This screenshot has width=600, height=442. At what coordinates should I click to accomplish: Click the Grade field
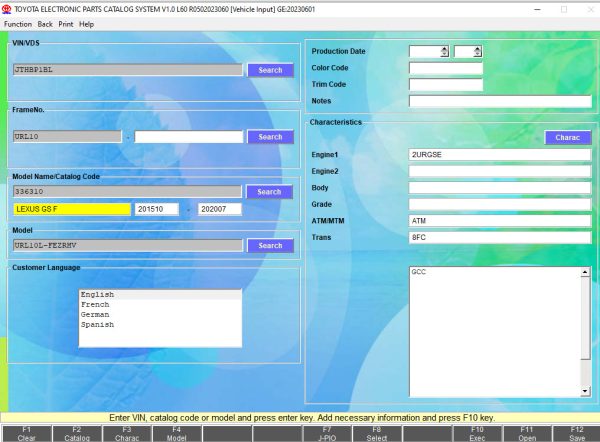(x=500, y=204)
